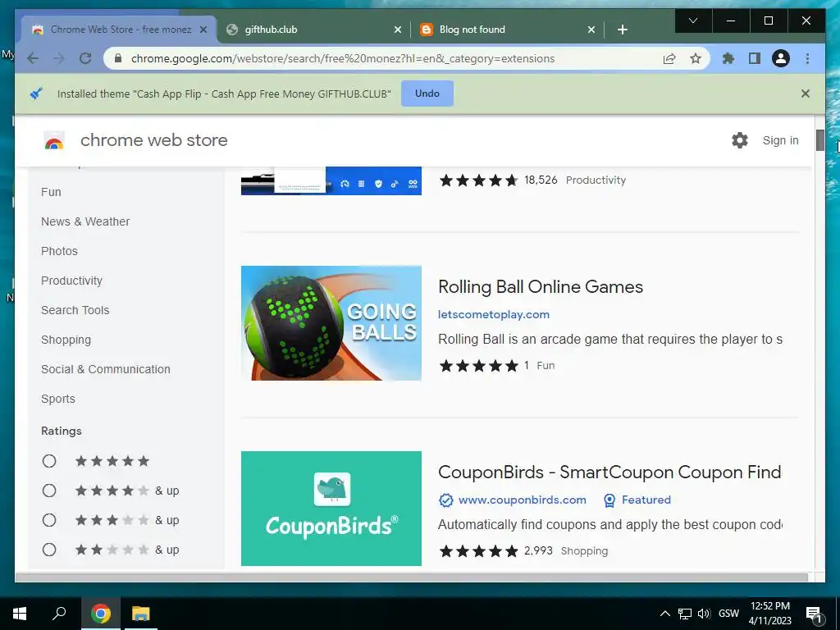Undo the installed theme
This screenshot has width=840, height=630.
coord(427,94)
